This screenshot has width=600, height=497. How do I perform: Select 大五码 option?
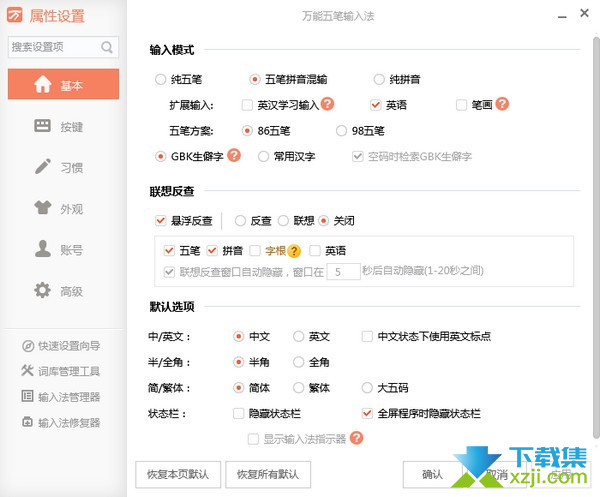coord(367,388)
